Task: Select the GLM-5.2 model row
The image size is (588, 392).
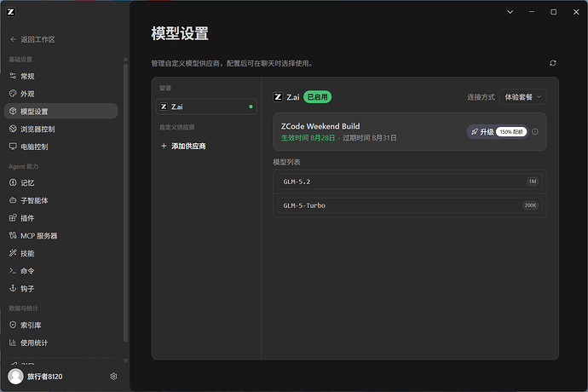Action: pos(410,182)
